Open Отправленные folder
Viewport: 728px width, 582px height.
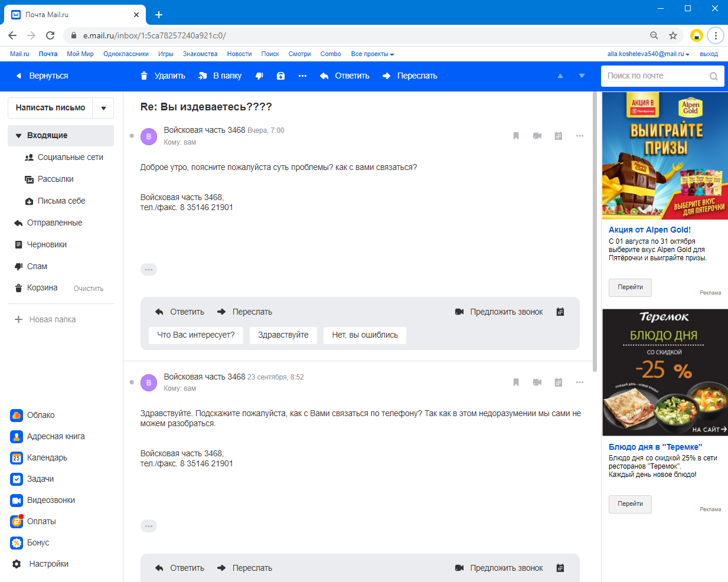pyautogui.click(x=48, y=223)
